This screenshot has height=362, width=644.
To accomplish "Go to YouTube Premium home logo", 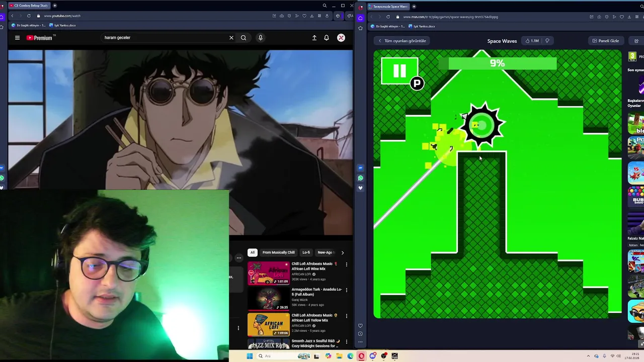I will click(x=40, y=38).
